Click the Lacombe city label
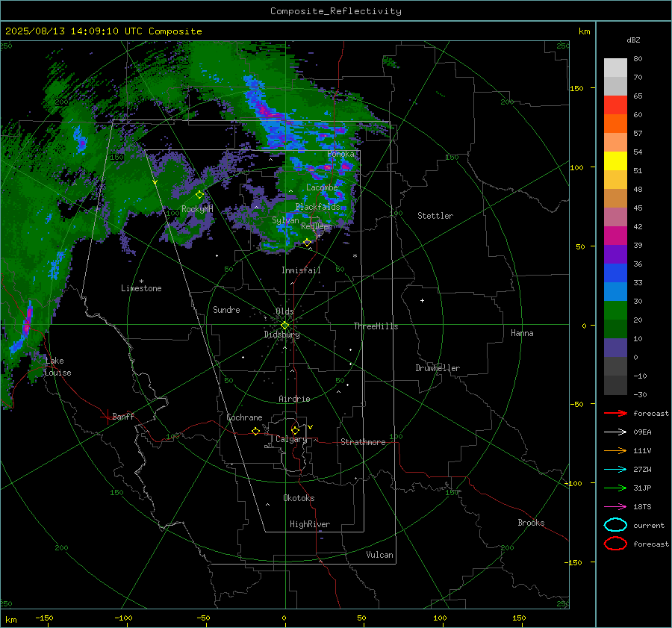672x628 pixels. click(322, 187)
